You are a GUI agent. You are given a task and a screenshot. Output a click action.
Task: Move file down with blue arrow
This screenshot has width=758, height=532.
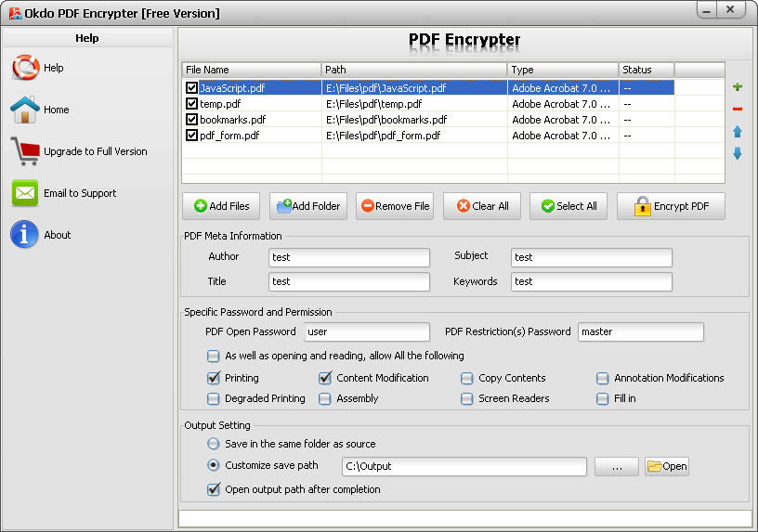(738, 153)
